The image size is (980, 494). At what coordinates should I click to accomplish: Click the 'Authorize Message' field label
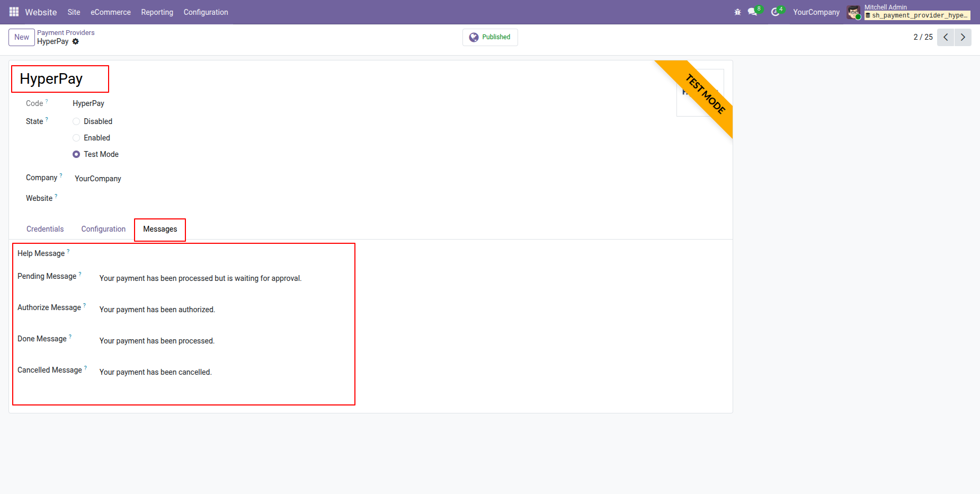pyautogui.click(x=49, y=307)
